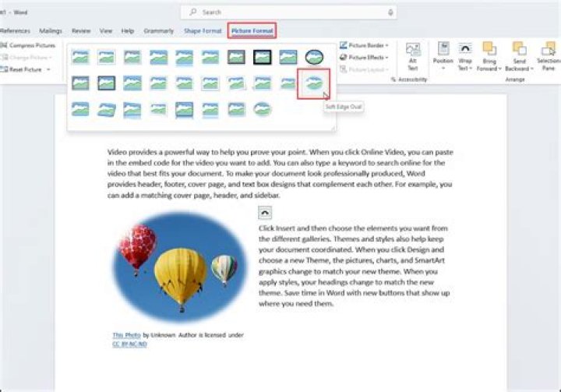Screen dimensions: 561x392
Task: Open the Position dropdown menu
Action: pyautogui.click(x=443, y=57)
